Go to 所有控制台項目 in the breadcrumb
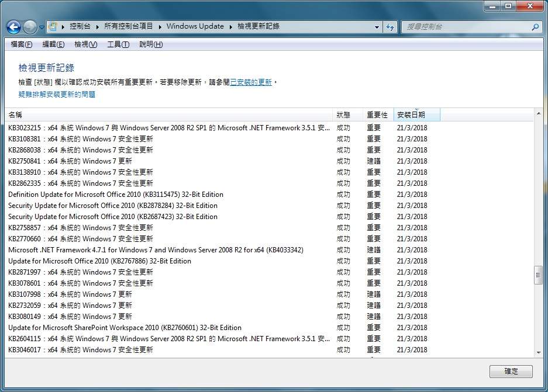The width and height of the screenshot is (548, 392). (x=128, y=26)
